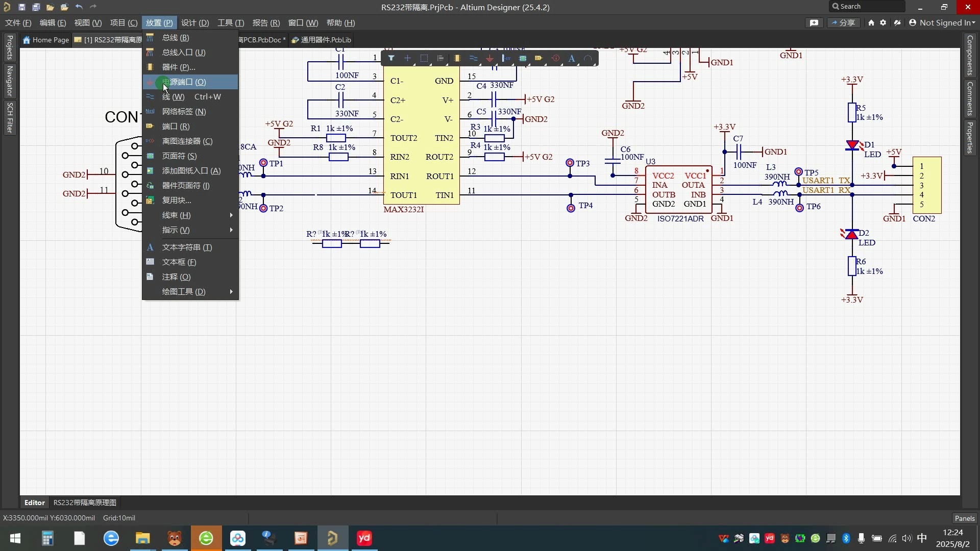Click the red directive info icon
Viewport: 980px width, 551px height.
pos(555,58)
